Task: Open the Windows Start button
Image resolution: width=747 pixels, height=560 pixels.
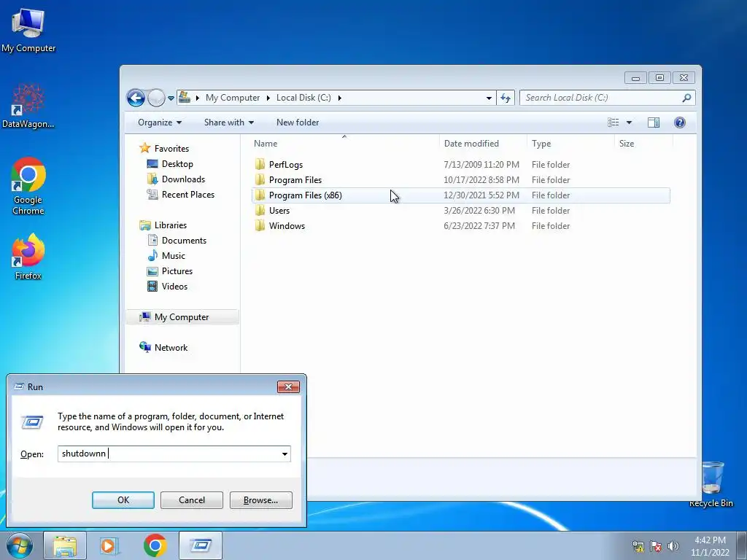Action: 20,545
